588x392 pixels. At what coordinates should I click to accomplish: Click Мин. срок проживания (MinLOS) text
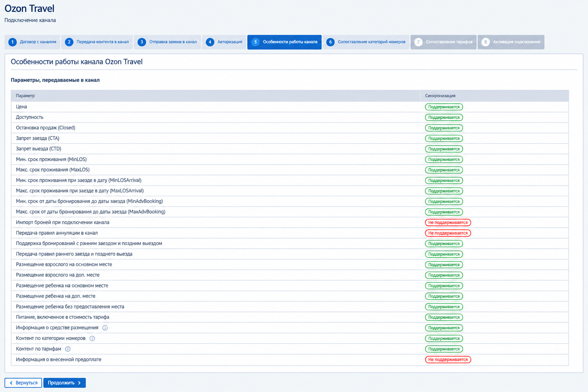pos(51,159)
